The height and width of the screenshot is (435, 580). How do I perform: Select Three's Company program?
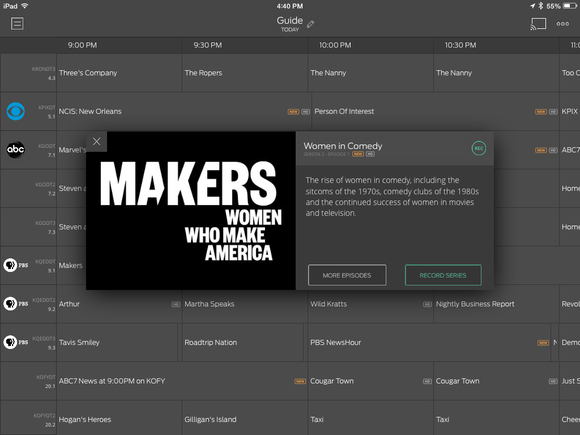coord(119,73)
